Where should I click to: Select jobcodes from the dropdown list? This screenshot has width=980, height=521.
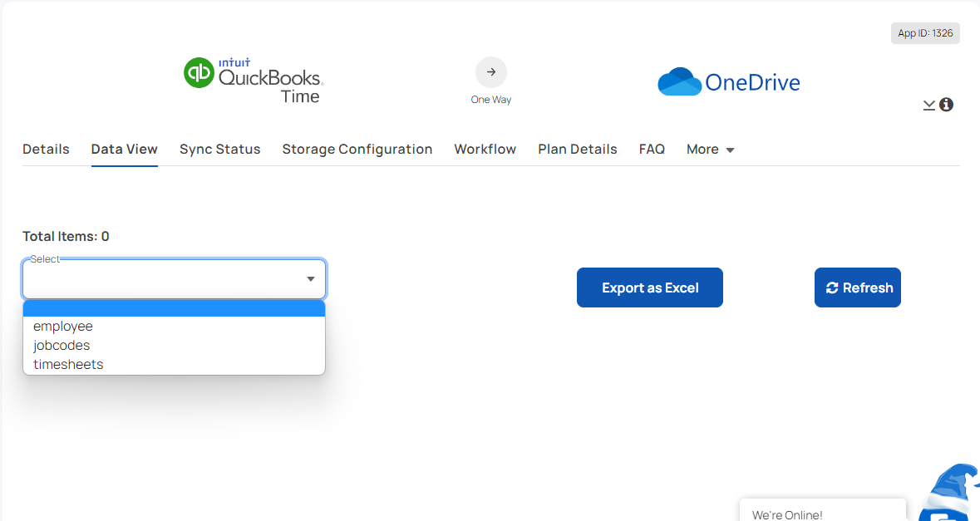coord(175,346)
